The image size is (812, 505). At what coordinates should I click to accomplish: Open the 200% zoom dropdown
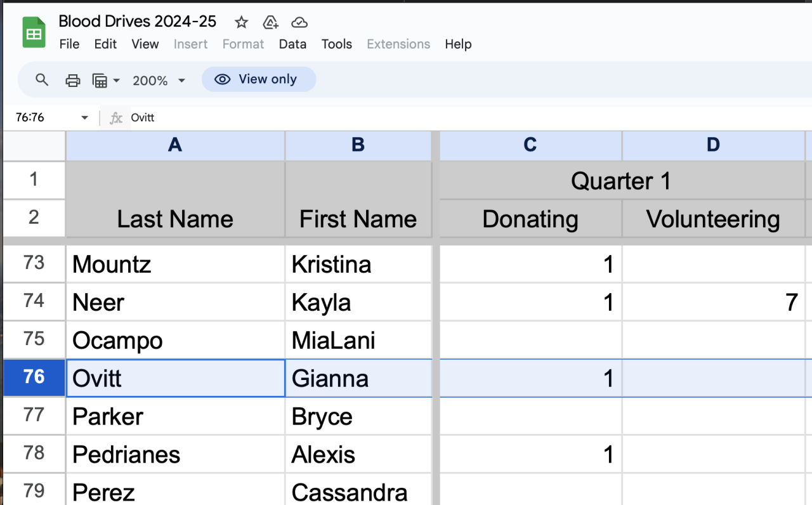click(159, 81)
